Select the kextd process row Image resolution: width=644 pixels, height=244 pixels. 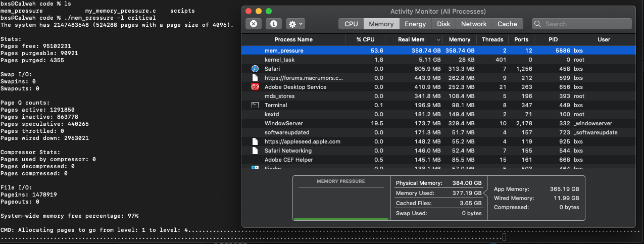point(438,114)
